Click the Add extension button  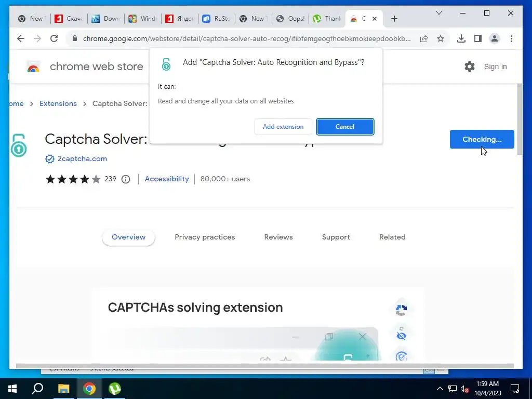coord(283,127)
